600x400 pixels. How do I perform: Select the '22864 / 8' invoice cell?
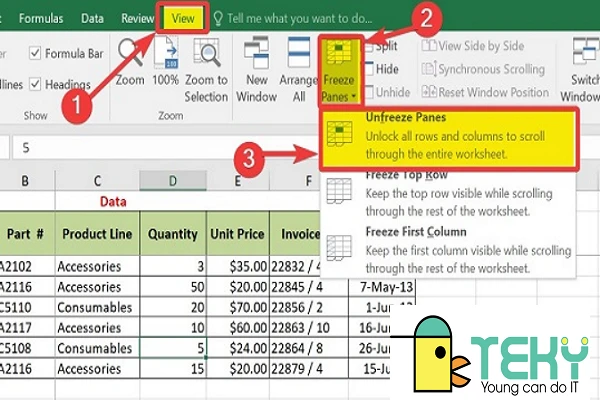[x=309, y=348]
